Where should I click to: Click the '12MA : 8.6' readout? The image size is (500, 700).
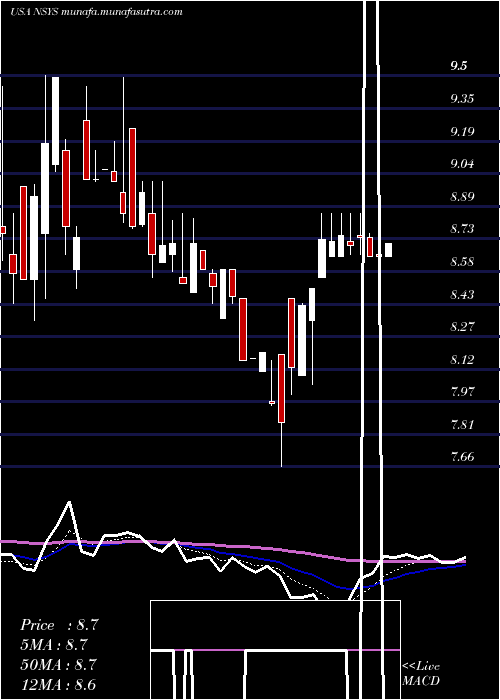[59, 685]
